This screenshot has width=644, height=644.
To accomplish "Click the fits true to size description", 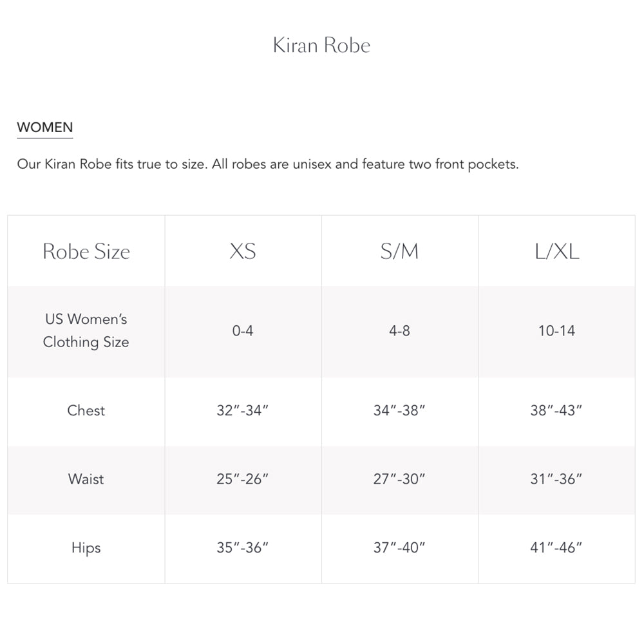I will coord(268,164).
